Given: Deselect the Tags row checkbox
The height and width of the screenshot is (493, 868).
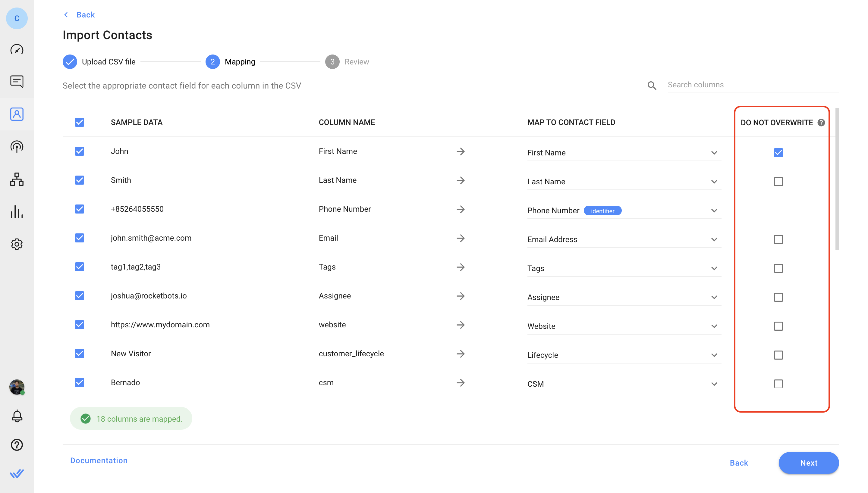Looking at the screenshot, I should click(79, 267).
